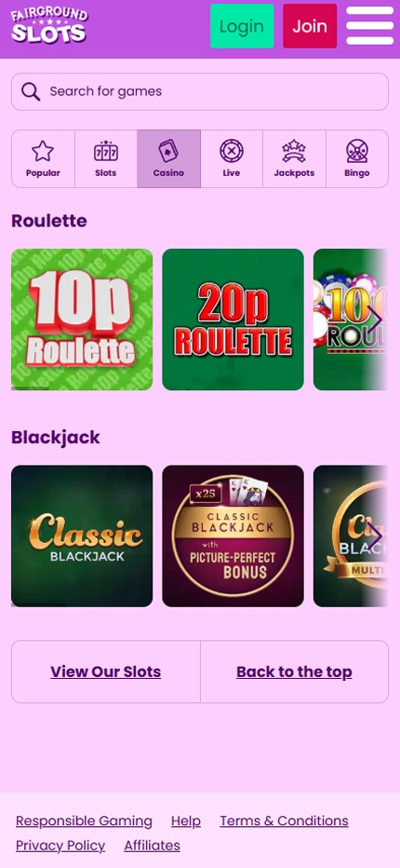The width and height of the screenshot is (400, 868).
Task: Open the Jackpots stars category
Action: point(294,159)
